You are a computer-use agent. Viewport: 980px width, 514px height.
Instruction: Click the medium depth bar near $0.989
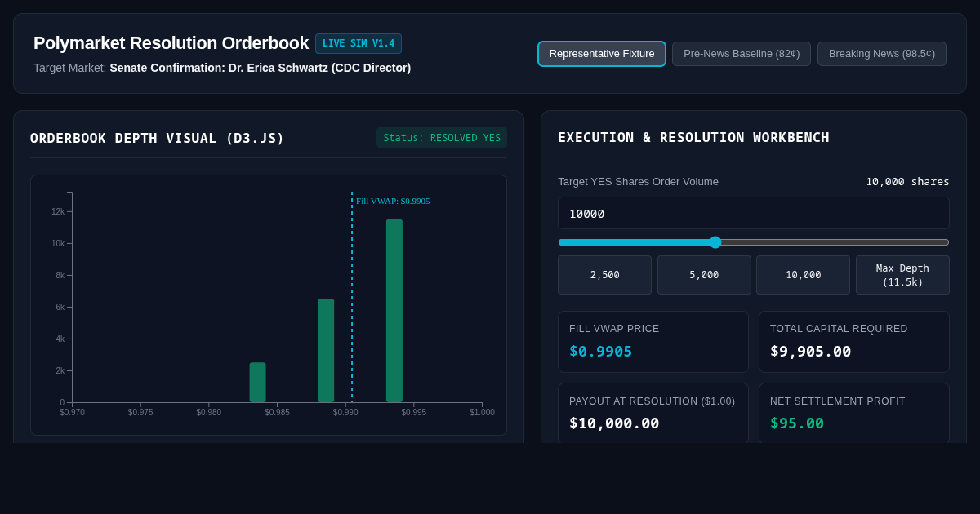[326, 351]
